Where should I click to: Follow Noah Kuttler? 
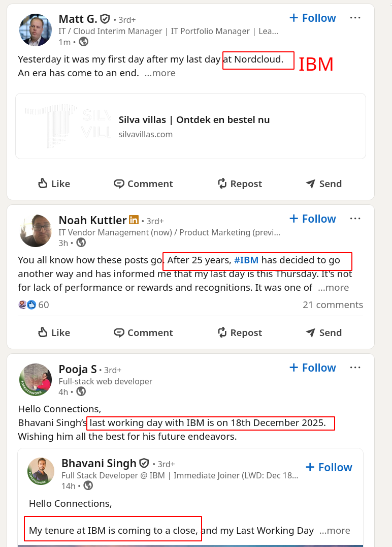coord(312,219)
